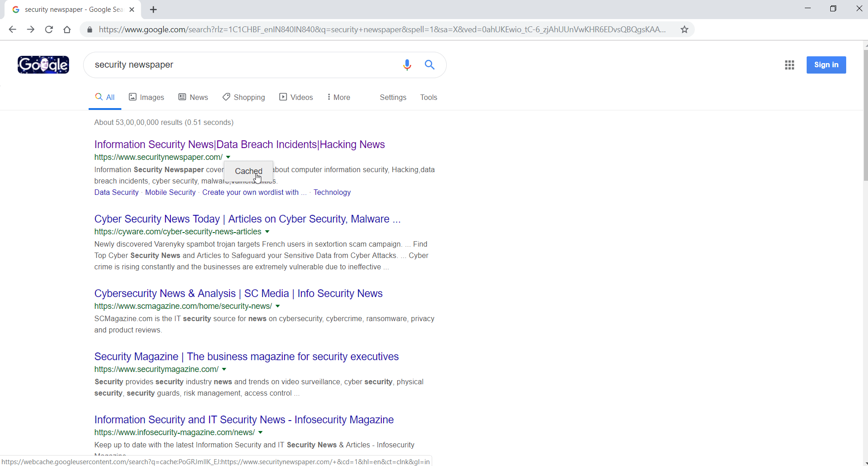Open a new tab with the plus icon
Screen dimensions: 868x466
154,10
